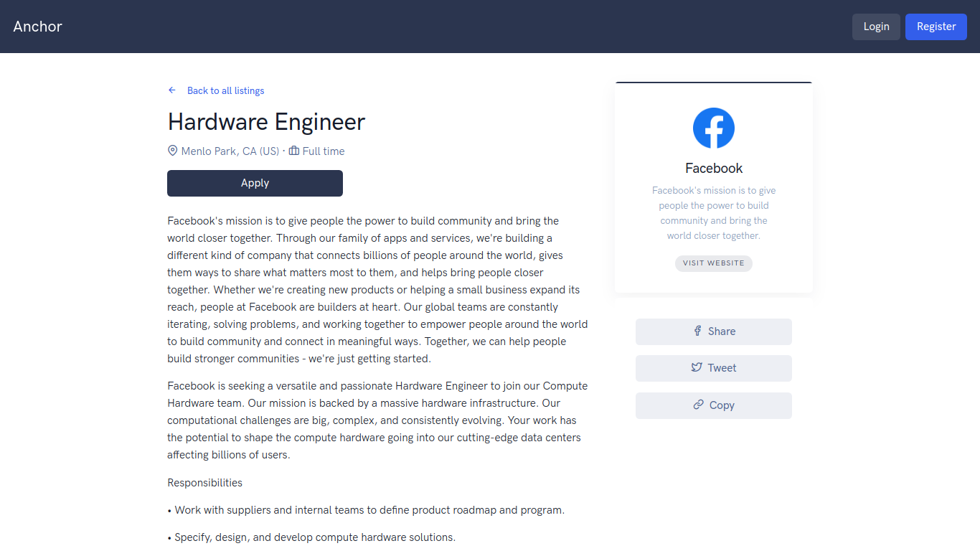The image size is (980, 551).
Task: Click the Facebook icon in Share button
Action: (697, 331)
